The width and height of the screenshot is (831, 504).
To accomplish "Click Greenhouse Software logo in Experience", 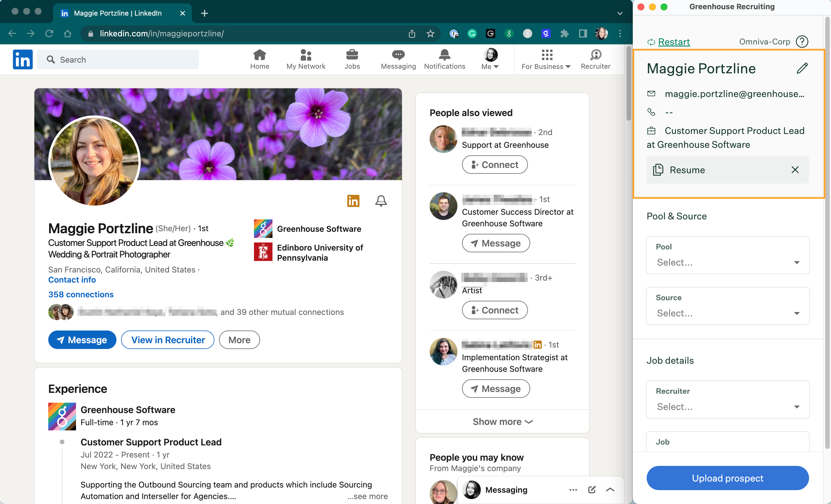I will click(62, 417).
